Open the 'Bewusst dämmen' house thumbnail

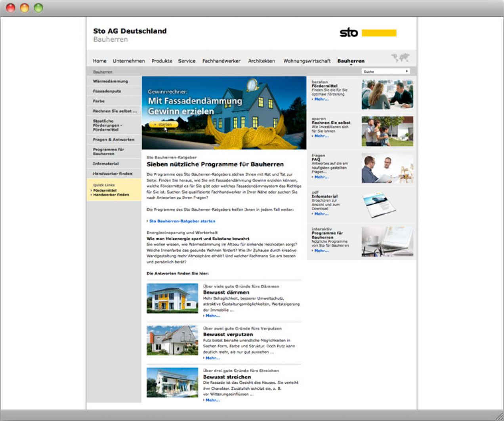(x=172, y=298)
